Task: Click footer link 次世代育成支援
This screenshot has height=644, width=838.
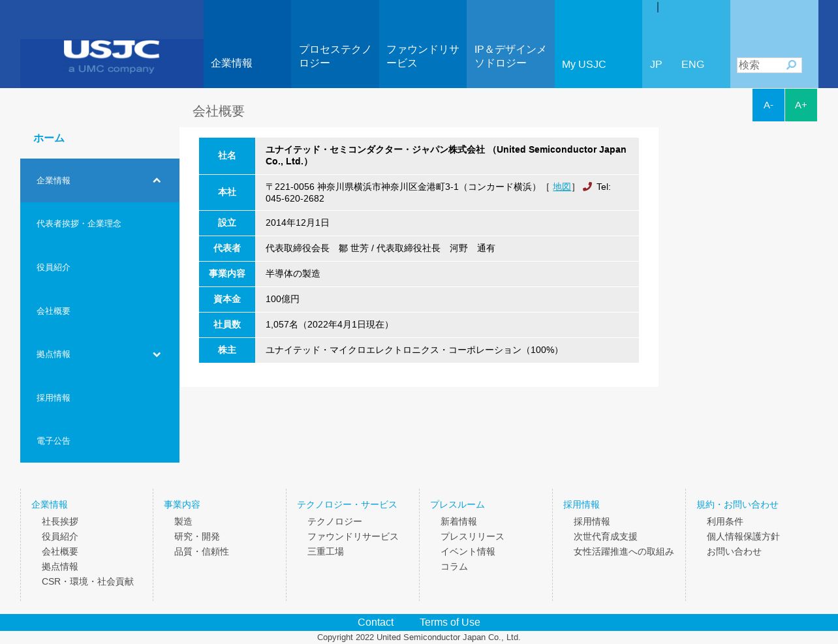Action: pos(606,536)
